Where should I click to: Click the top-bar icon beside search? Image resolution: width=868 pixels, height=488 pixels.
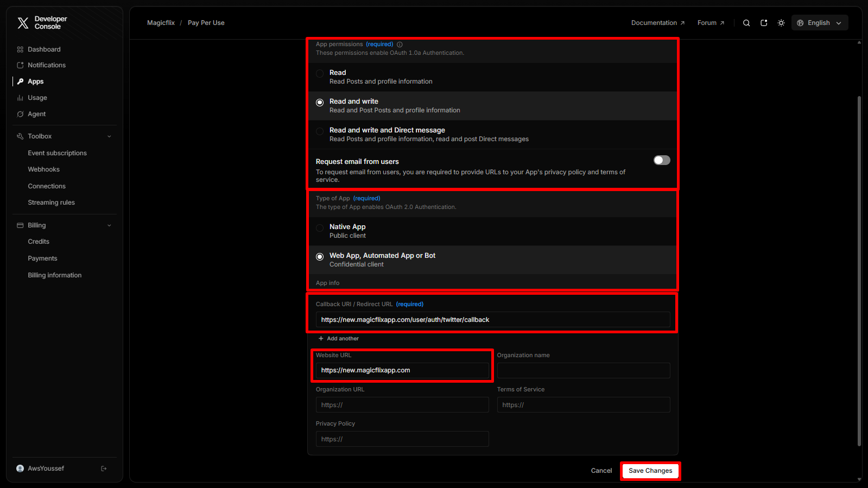coord(764,23)
